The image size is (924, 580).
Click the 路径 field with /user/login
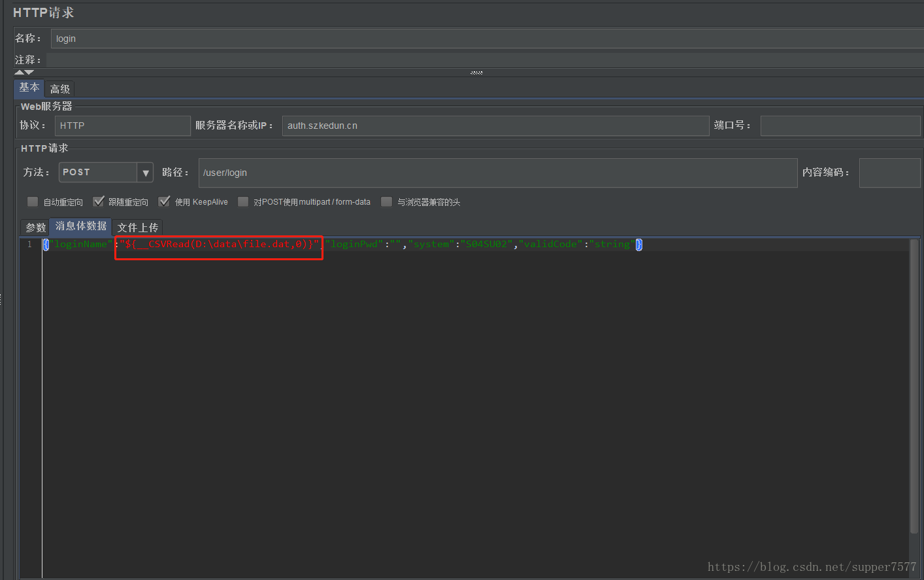click(x=498, y=173)
